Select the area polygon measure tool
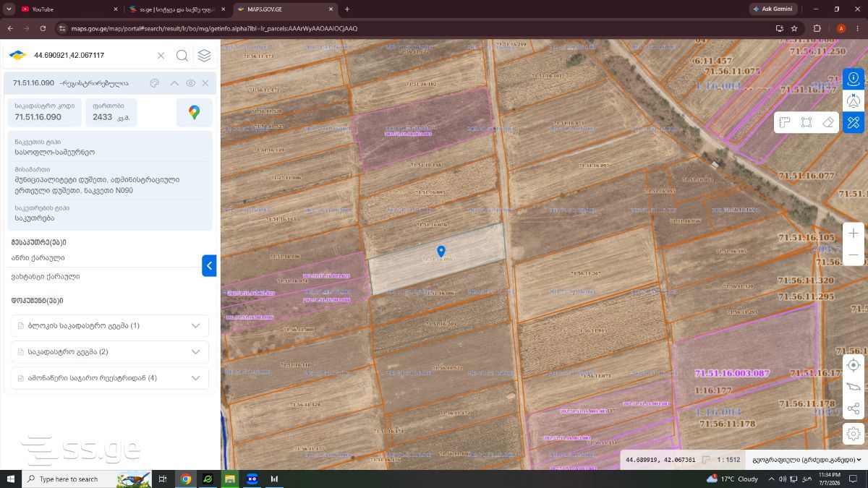 tap(807, 122)
